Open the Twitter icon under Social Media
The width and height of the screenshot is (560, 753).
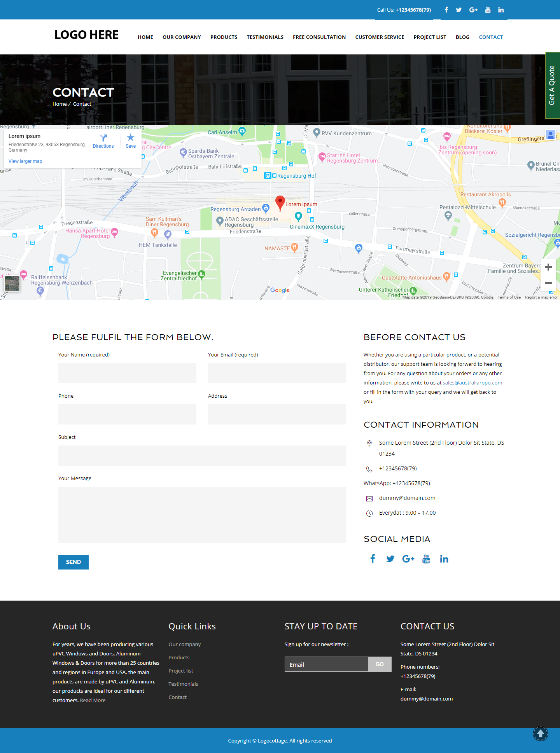coord(390,559)
